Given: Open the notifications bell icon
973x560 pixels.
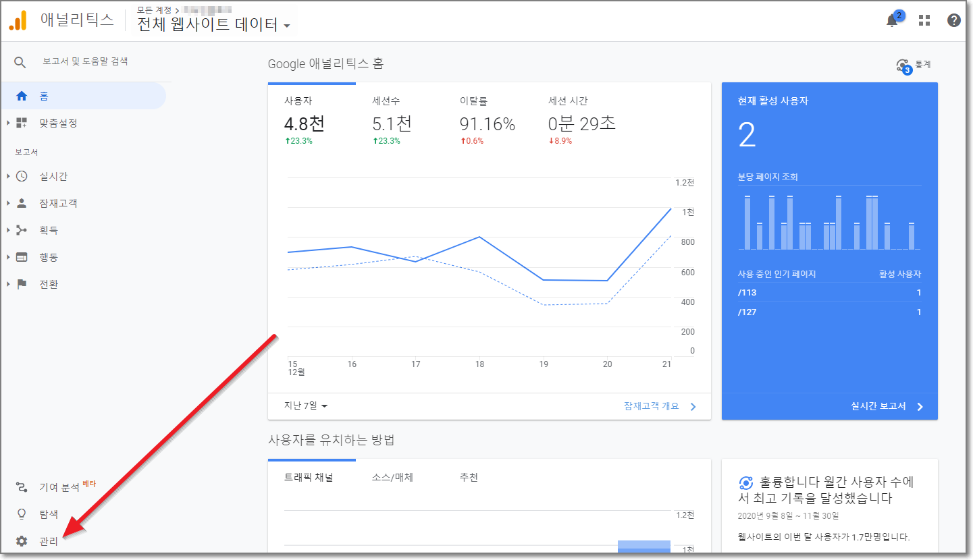Looking at the screenshot, I should (893, 20).
